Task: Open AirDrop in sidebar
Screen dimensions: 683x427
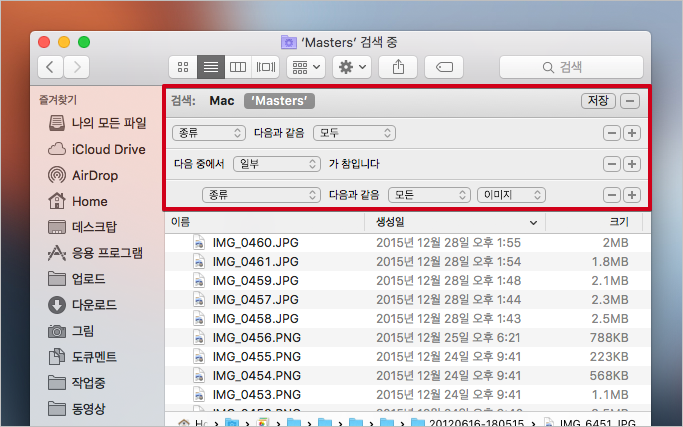Action: pos(83,175)
